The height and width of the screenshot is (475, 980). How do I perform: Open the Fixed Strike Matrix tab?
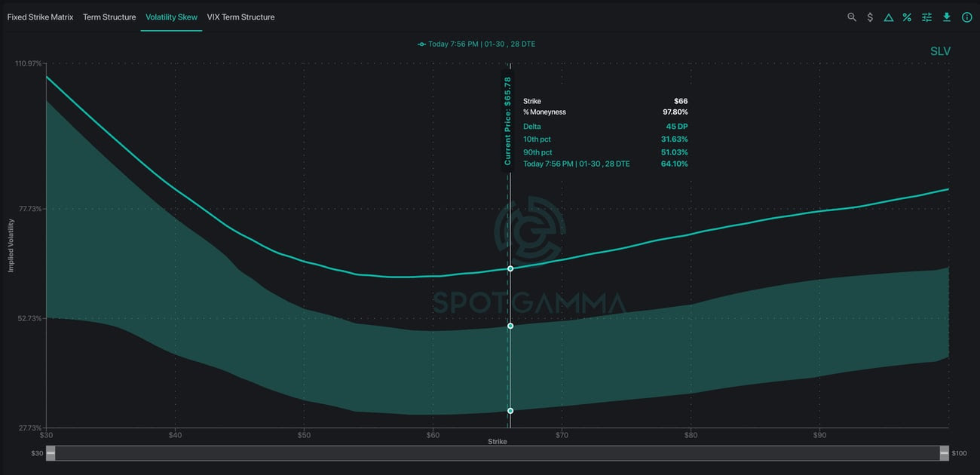pos(40,17)
